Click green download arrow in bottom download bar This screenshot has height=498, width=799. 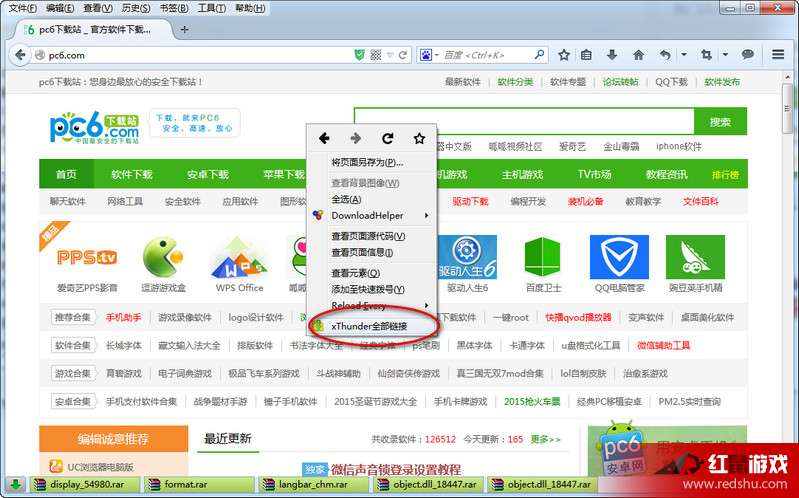(15, 484)
